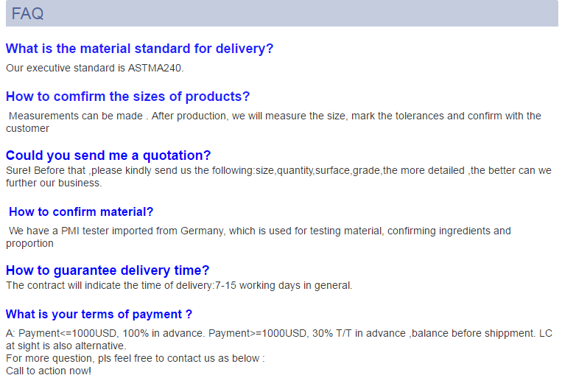562x392 pixels.
Task: Select "How to comfirm the sizes of products?" heading
Action: (x=127, y=97)
